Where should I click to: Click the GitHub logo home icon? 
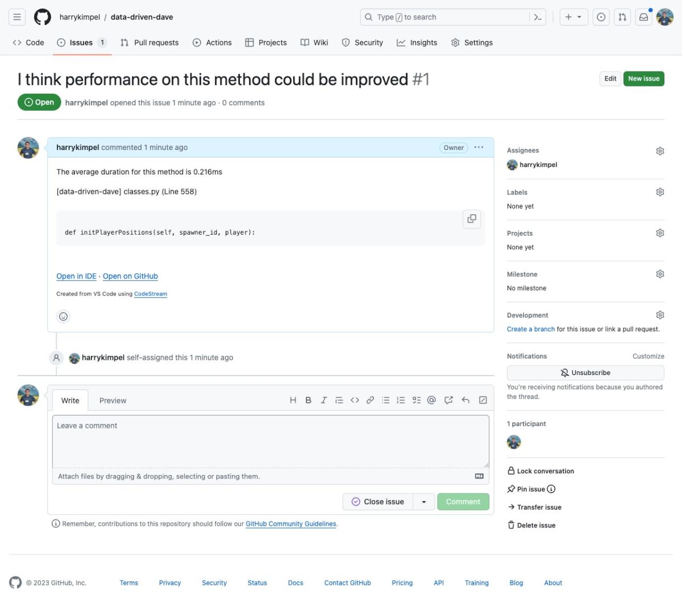[x=43, y=17]
